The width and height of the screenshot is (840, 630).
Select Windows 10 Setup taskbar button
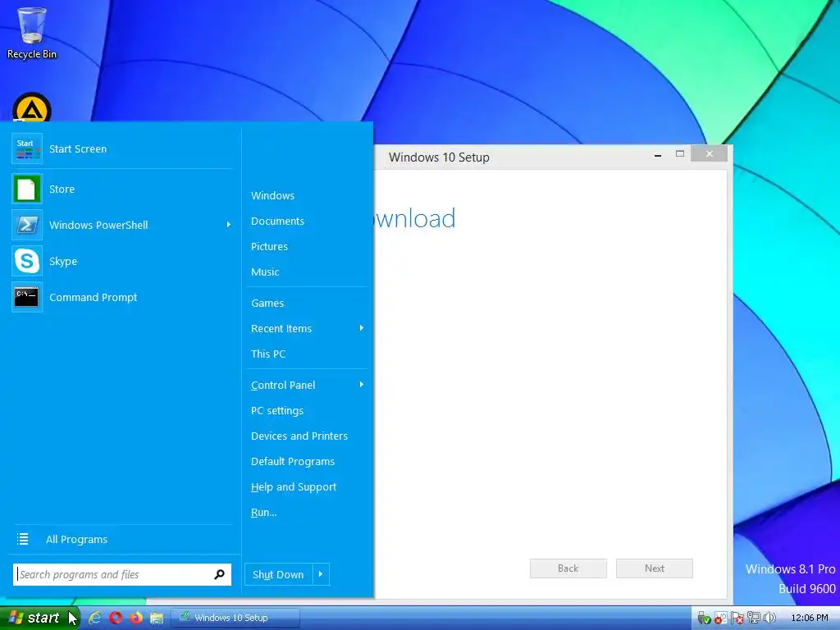[235, 618]
